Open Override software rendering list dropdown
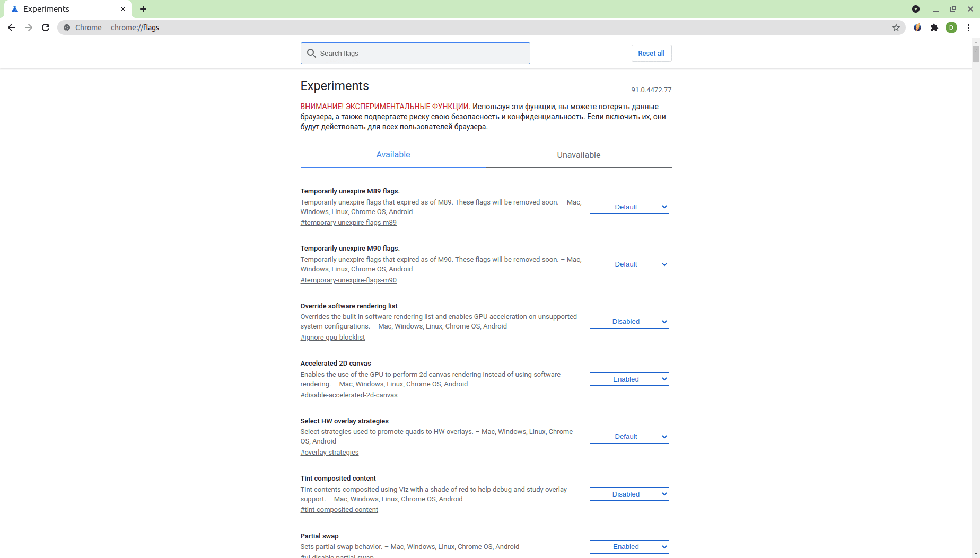Screen dimensions: 980x558 click(629, 322)
